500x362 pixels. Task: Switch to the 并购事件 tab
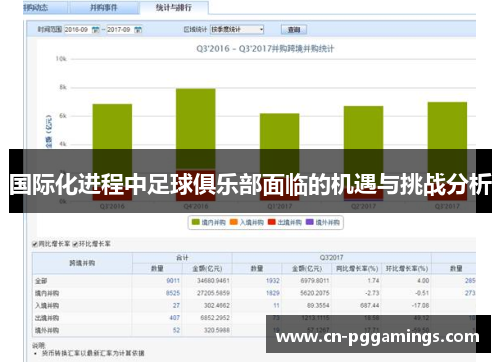tap(103, 7)
